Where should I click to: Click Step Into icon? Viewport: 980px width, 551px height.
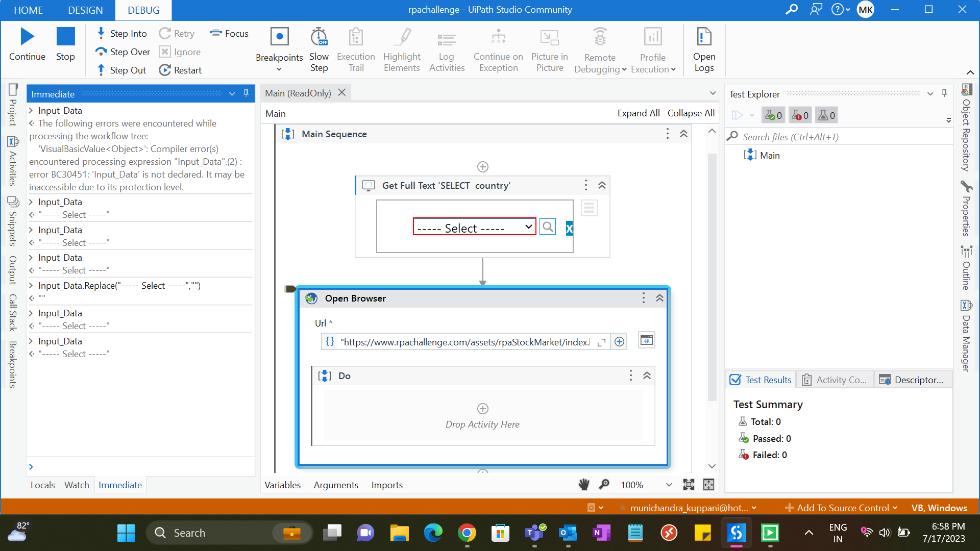click(101, 33)
